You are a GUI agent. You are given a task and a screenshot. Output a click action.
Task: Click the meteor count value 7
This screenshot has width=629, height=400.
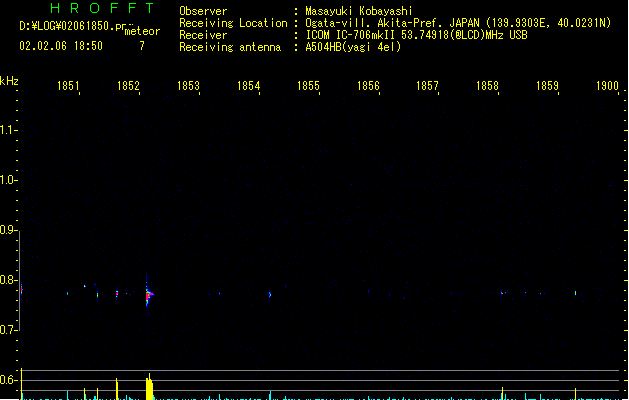142,46
